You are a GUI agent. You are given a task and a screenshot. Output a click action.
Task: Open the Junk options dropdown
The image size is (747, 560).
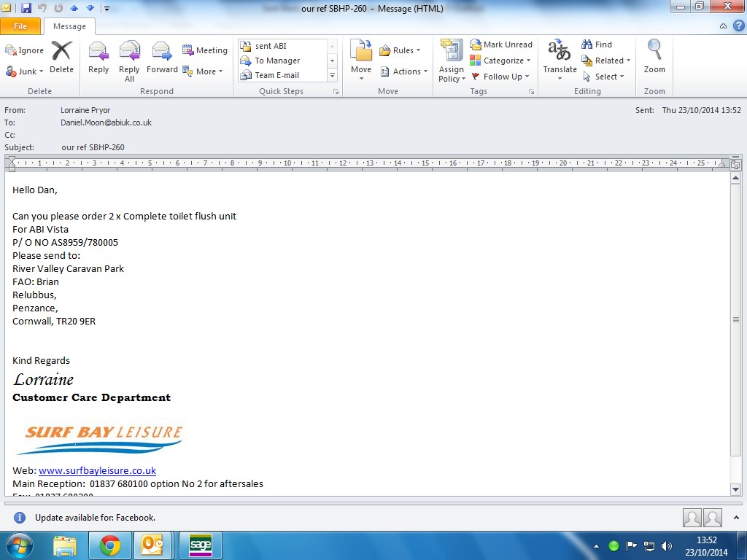coord(24,71)
